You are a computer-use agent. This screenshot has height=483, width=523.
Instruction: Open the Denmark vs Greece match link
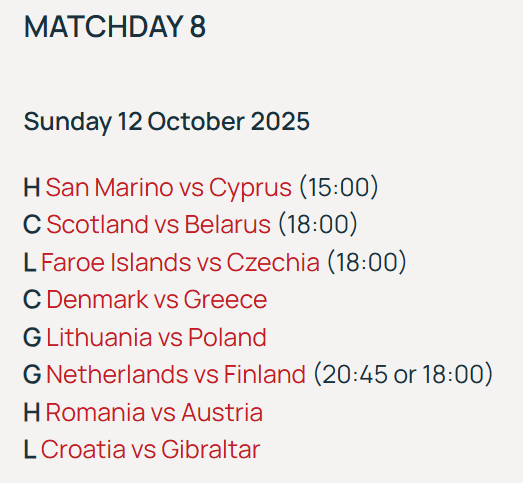pyautogui.click(x=157, y=300)
